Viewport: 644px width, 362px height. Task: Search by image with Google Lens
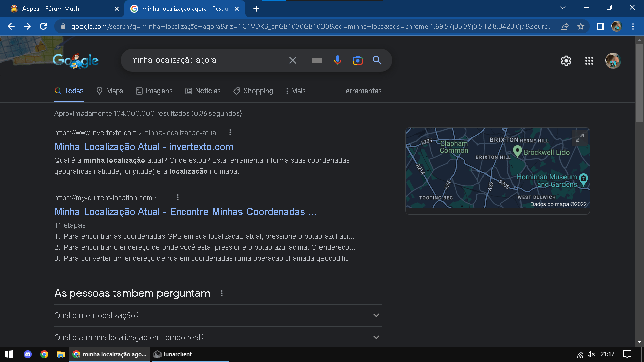[358, 60]
